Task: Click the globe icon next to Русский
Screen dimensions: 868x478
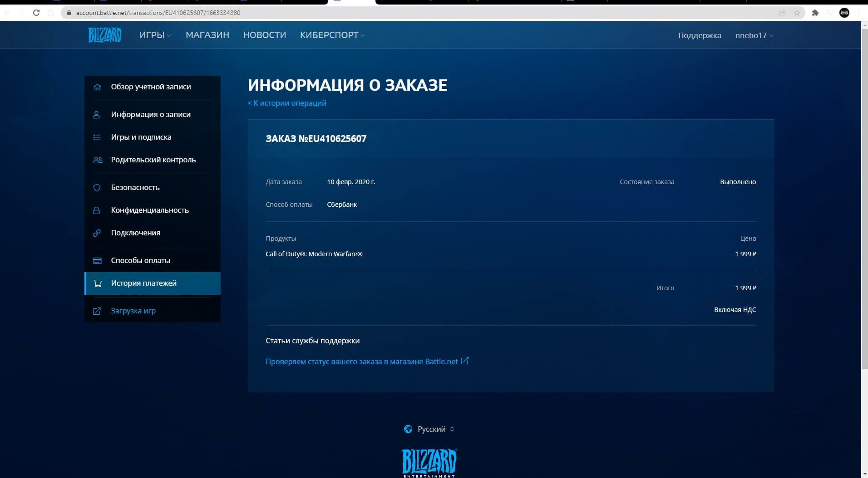Action: tap(408, 429)
